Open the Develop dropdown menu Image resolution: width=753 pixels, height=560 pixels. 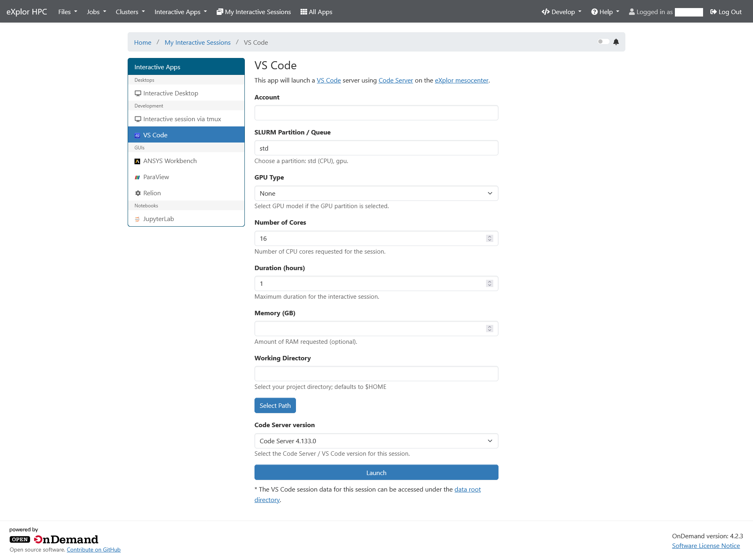pos(561,12)
